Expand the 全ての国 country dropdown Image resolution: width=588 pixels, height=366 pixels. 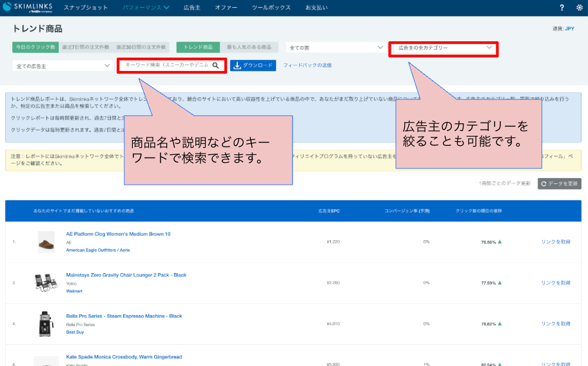coord(335,47)
